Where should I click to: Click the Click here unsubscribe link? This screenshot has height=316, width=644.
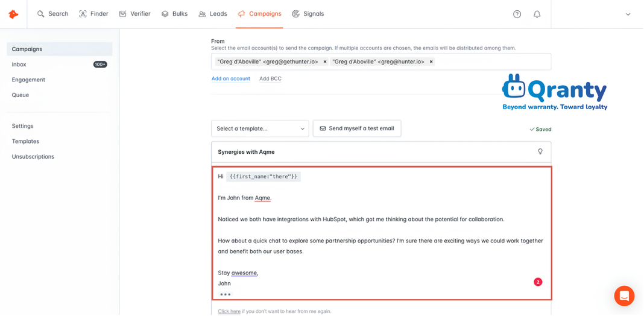coord(229,311)
